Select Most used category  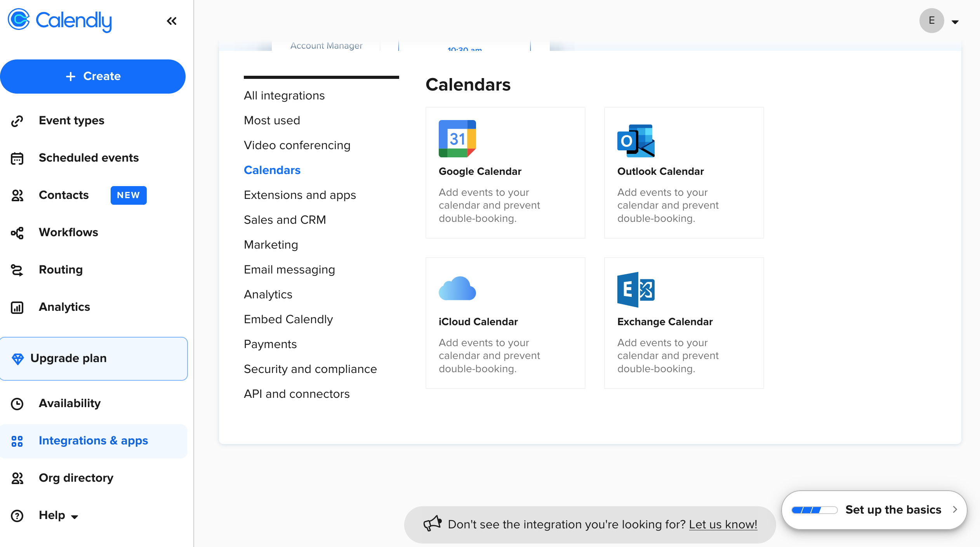(272, 120)
